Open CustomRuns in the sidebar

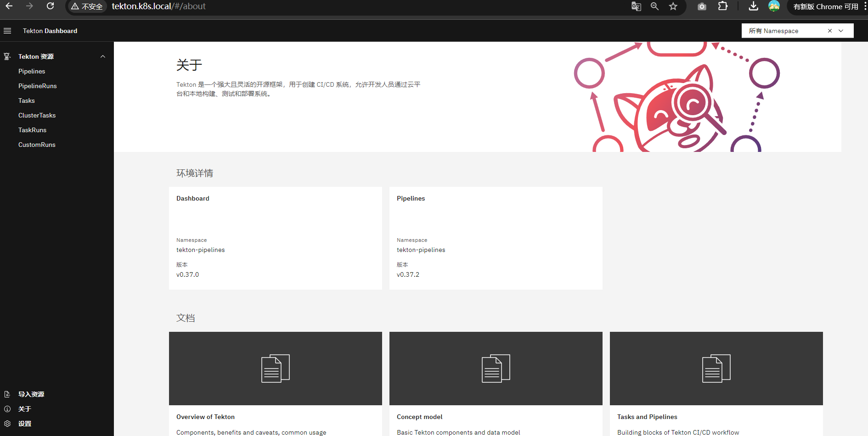tap(37, 145)
